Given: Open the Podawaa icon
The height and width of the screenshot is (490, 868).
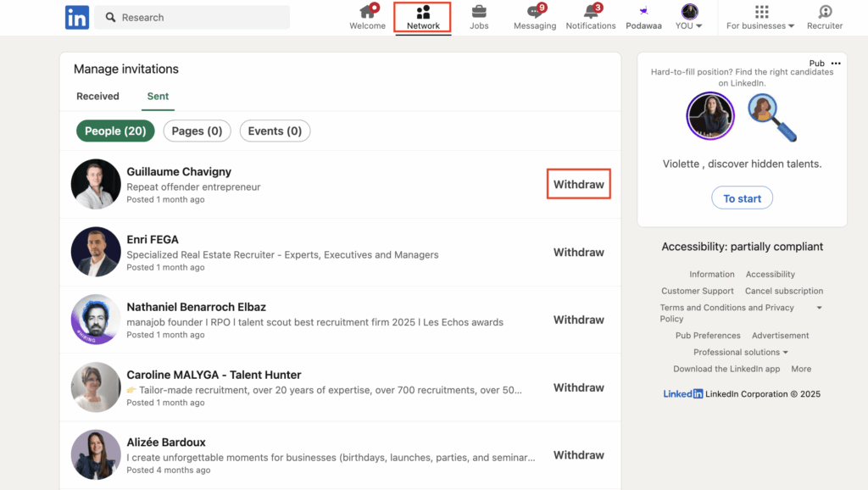Looking at the screenshot, I should point(643,12).
